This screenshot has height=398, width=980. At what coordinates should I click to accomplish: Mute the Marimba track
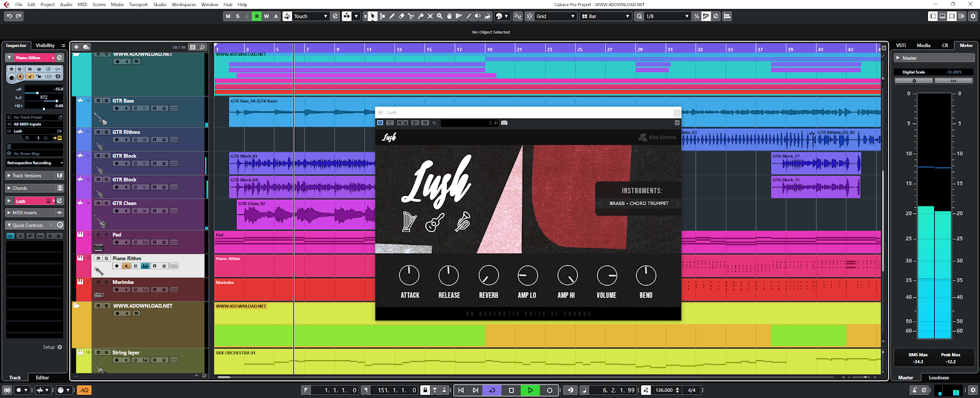coord(98,282)
